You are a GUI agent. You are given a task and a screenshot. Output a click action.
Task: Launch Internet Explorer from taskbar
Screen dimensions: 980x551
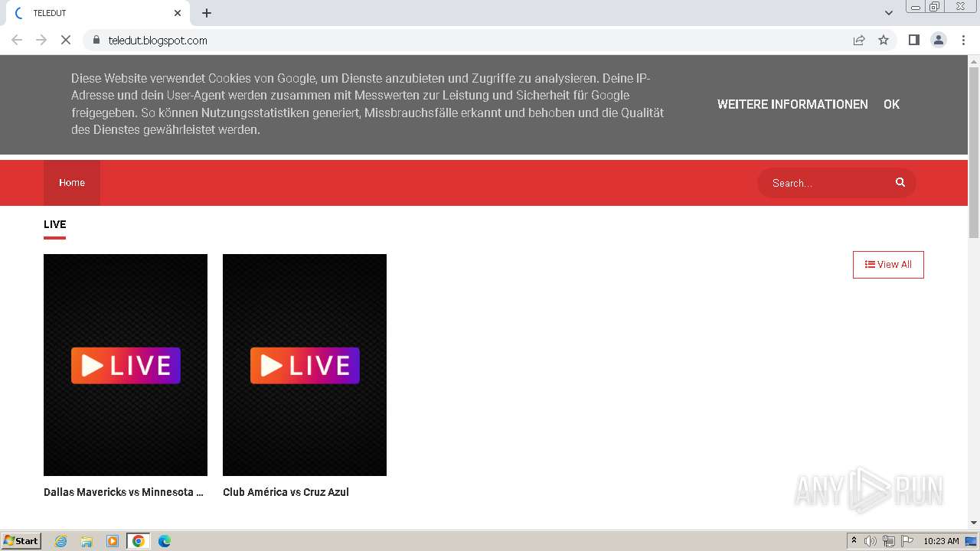61,541
